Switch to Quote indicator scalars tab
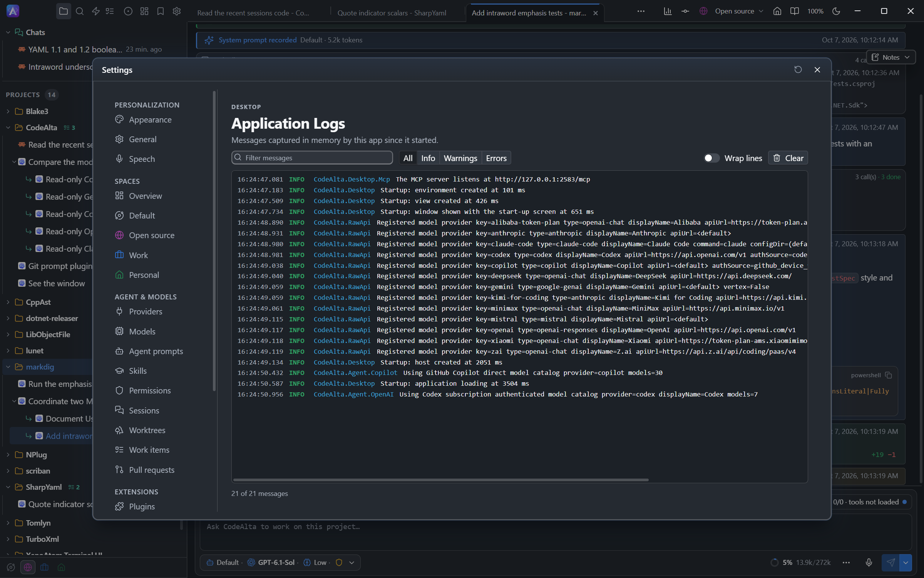The image size is (924, 578). pyautogui.click(x=392, y=13)
